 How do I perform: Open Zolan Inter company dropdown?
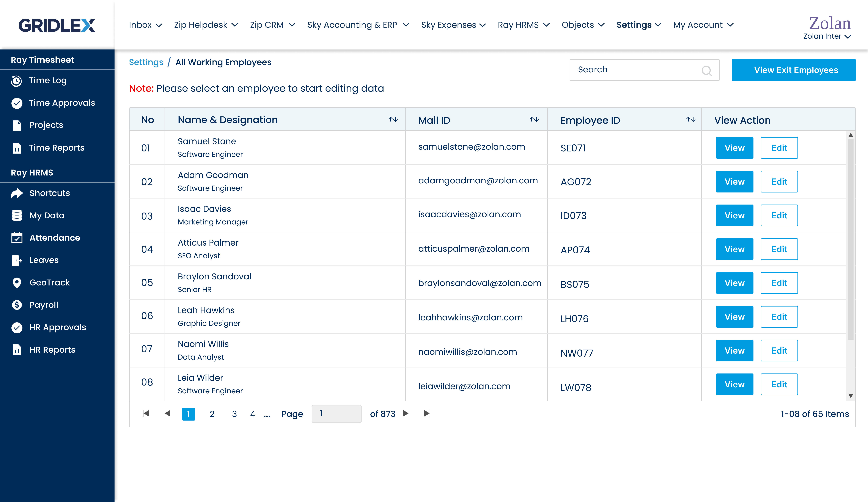[827, 36]
